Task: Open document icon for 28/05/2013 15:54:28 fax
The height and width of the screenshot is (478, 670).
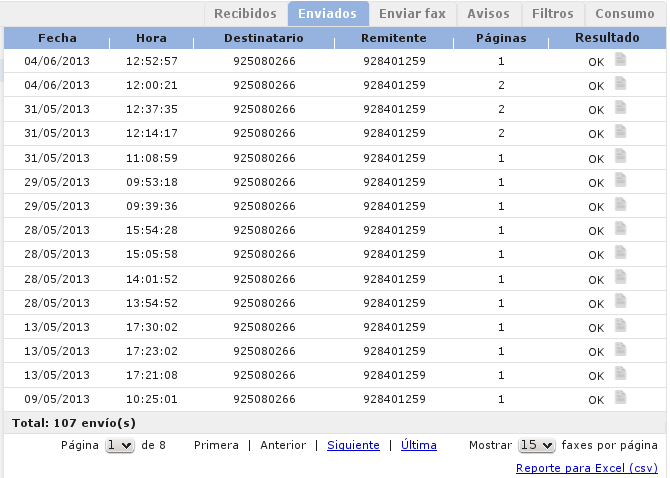Action: pos(621,229)
